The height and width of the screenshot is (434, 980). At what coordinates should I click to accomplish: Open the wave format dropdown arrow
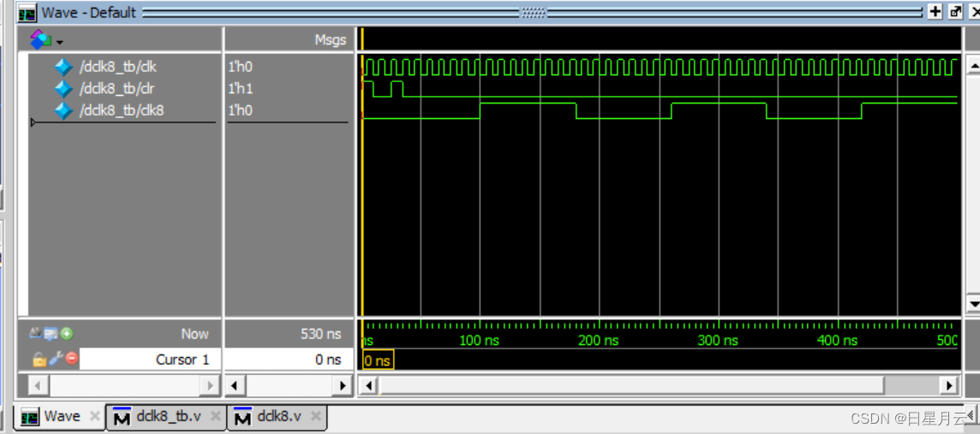tap(60, 43)
